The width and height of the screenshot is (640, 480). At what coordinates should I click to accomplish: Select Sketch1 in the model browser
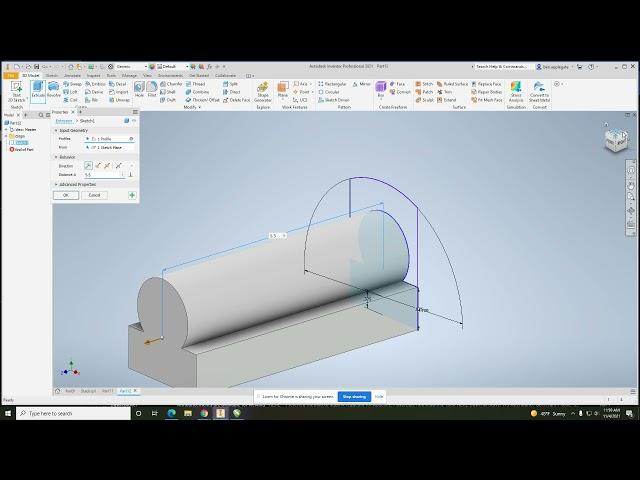click(x=20, y=142)
